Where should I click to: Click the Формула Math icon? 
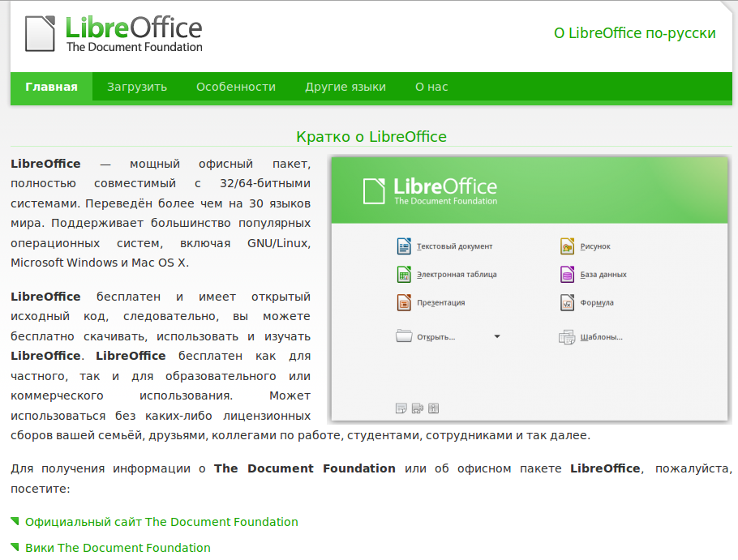click(x=568, y=303)
